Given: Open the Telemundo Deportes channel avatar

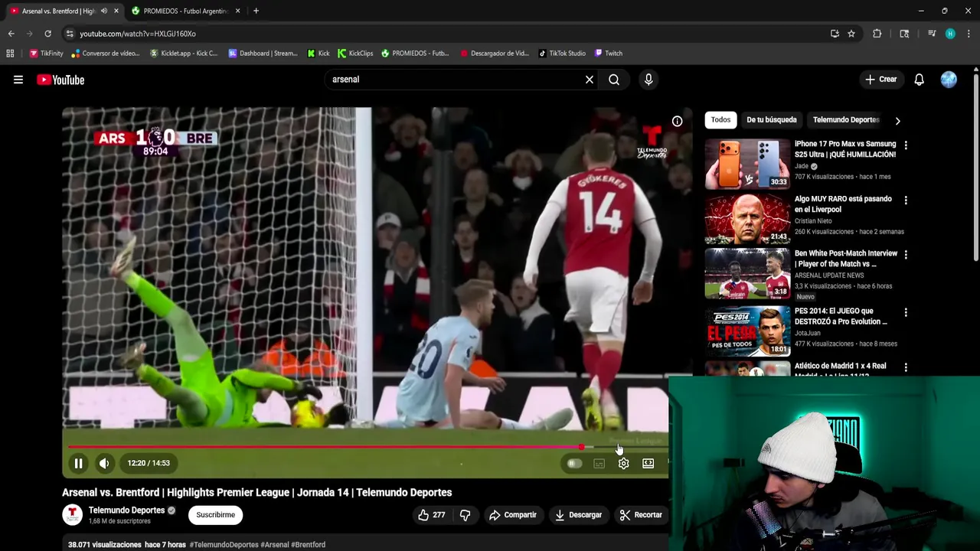Looking at the screenshot, I should tap(72, 515).
